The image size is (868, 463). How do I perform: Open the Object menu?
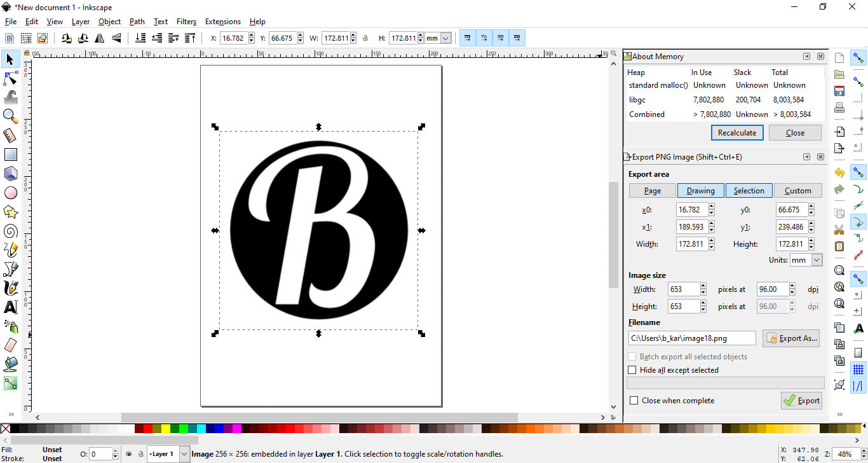[x=109, y=22]
